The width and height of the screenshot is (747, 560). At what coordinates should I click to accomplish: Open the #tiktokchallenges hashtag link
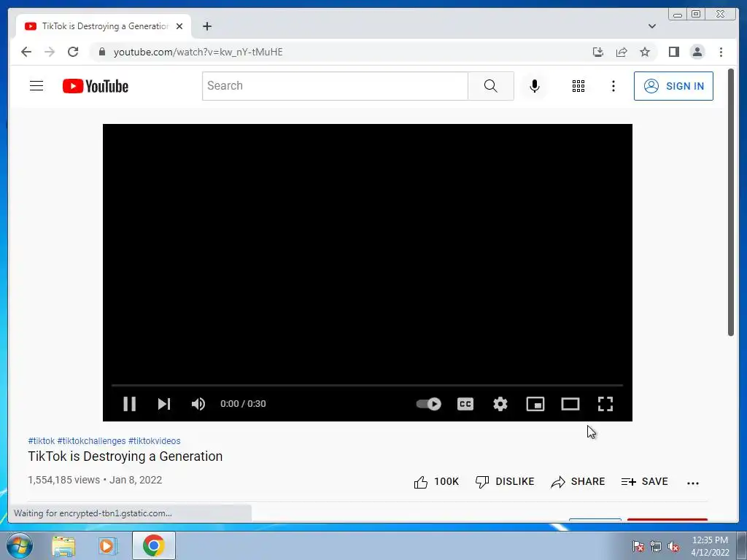pos(91,441)
